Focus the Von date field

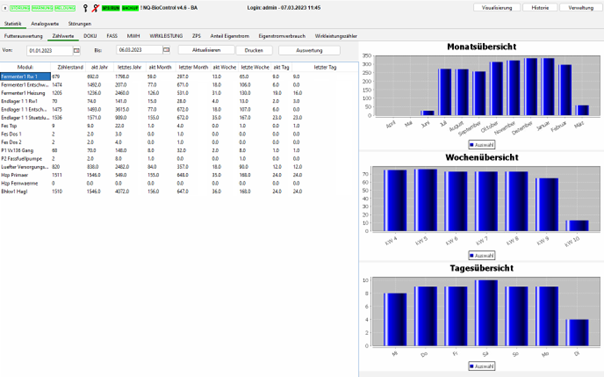coord(49,50)
